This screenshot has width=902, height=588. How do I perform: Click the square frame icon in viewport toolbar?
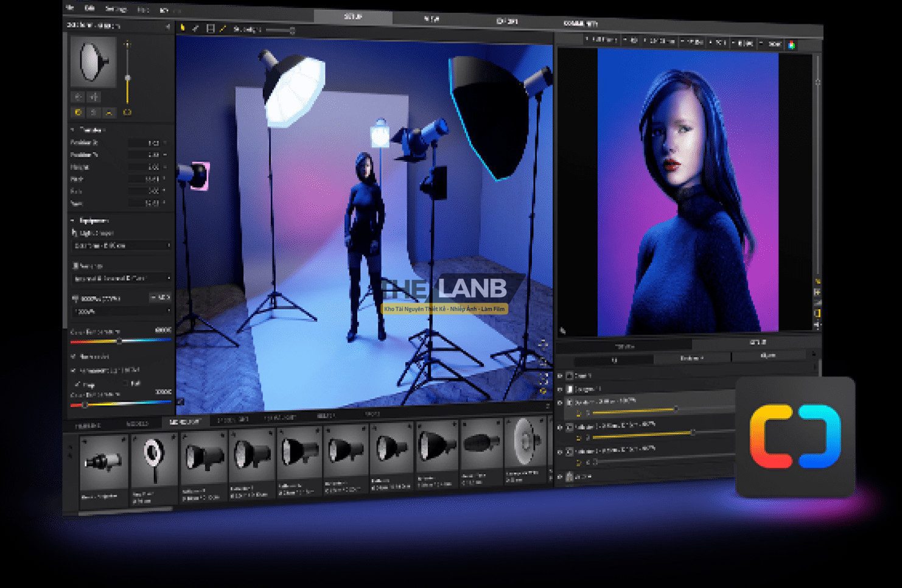click(x=211, y=29)
